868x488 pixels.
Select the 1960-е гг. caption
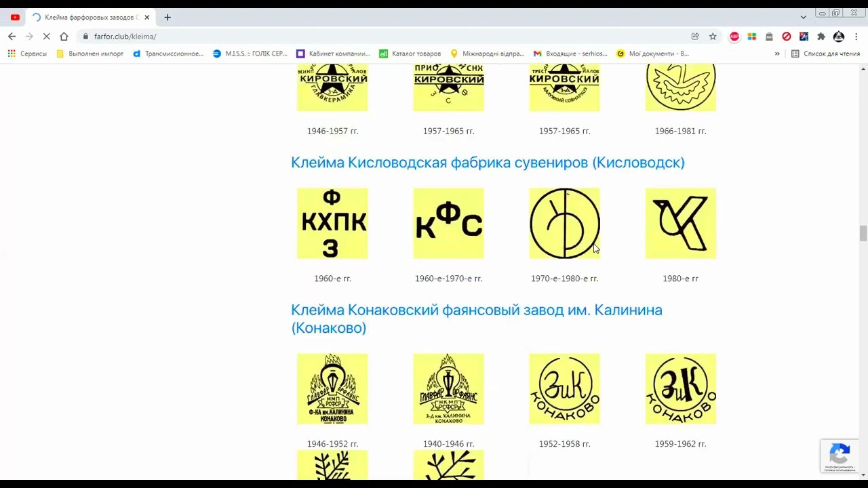pos(332,279)
